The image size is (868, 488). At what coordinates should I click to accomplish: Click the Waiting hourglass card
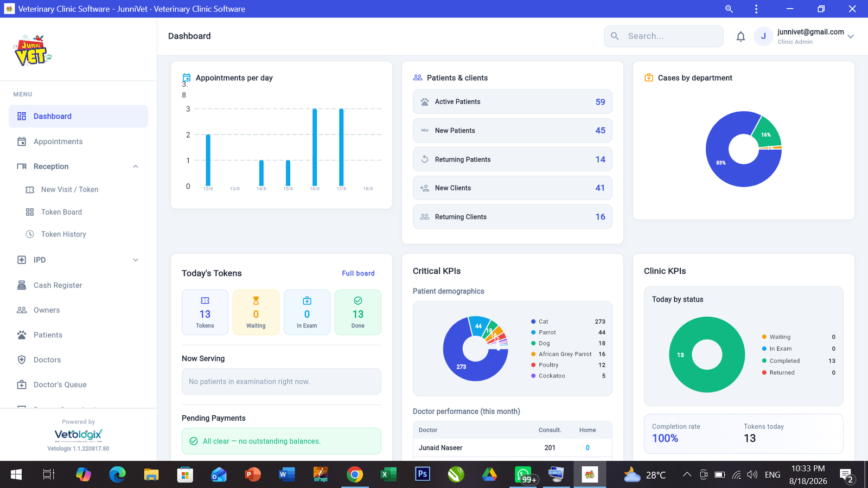[x=256, y=312]
